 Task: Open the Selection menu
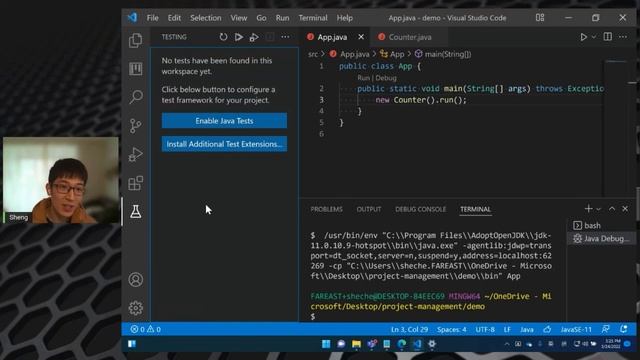[206, 18]
